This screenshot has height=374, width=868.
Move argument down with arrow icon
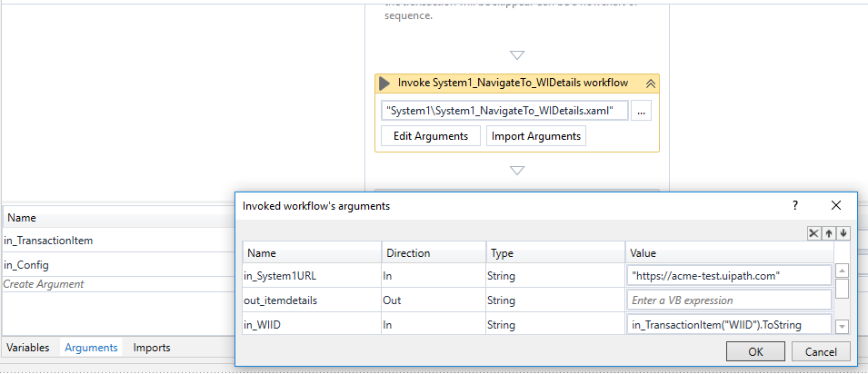[843, 233]
